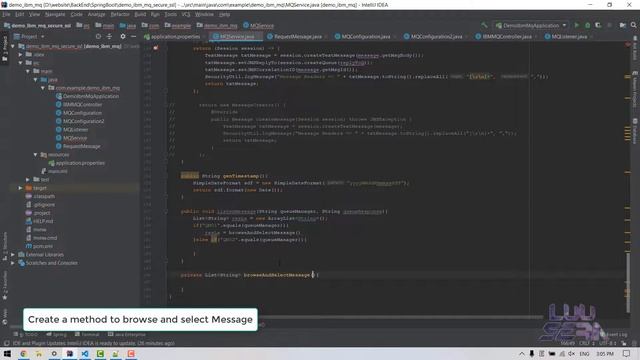The image size is (640, 360).
Task: Show hidden system tray icons
Action: (x=522, y=353)
